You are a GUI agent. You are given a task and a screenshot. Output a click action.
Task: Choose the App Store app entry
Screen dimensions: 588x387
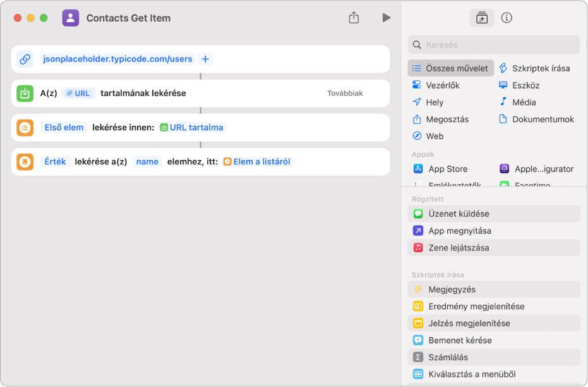pyautogui.click(x=447, y=169)
